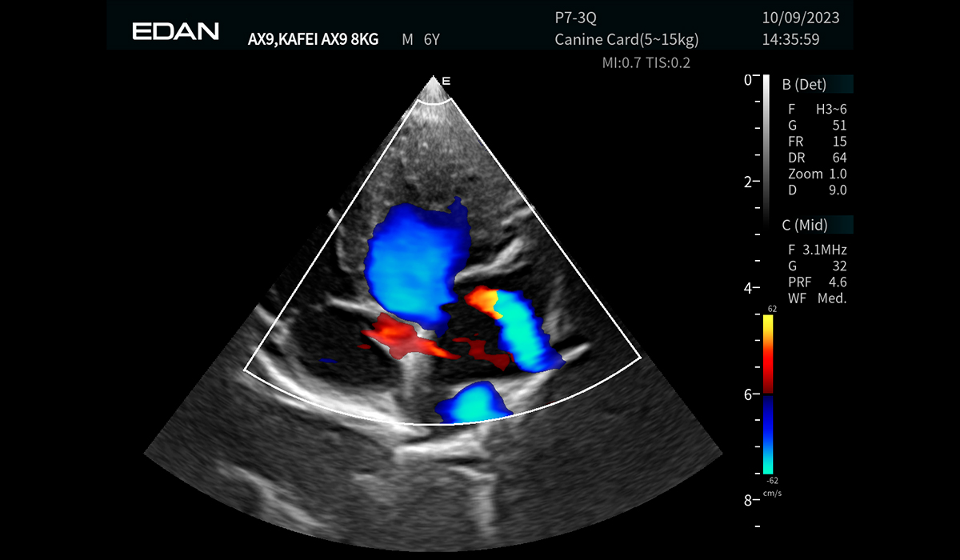Click the frame rate value 15
Image resolution: width=960 pixels, height=560 pixels.
tap(839, 142)
